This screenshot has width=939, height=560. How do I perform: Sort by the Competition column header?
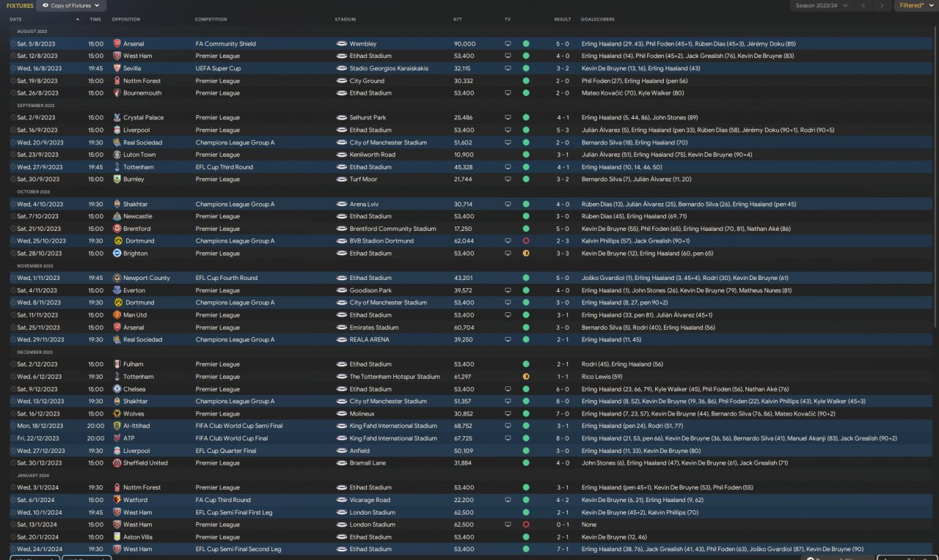tap(211, 19)
